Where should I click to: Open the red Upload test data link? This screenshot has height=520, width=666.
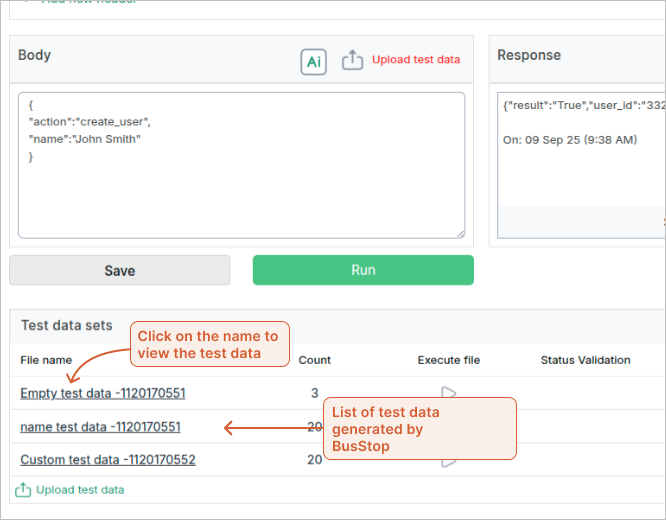coord(416,60)
